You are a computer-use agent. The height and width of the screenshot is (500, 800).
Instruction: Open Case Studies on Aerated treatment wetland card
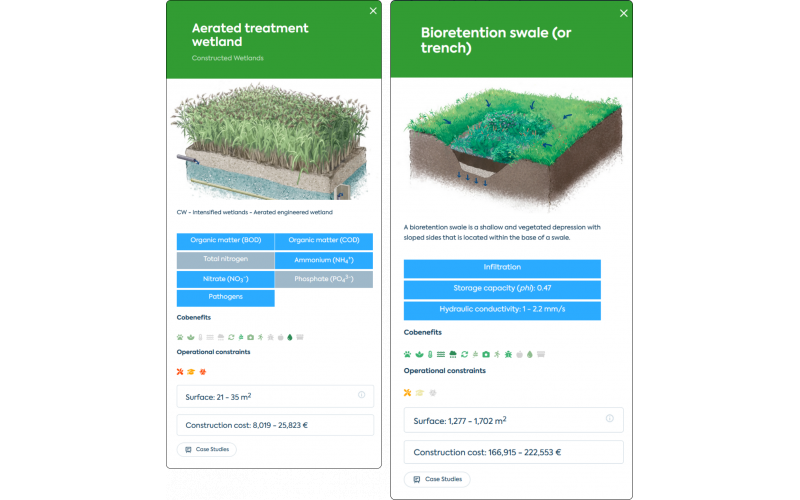pyautogui.click(x=207, y=449)
